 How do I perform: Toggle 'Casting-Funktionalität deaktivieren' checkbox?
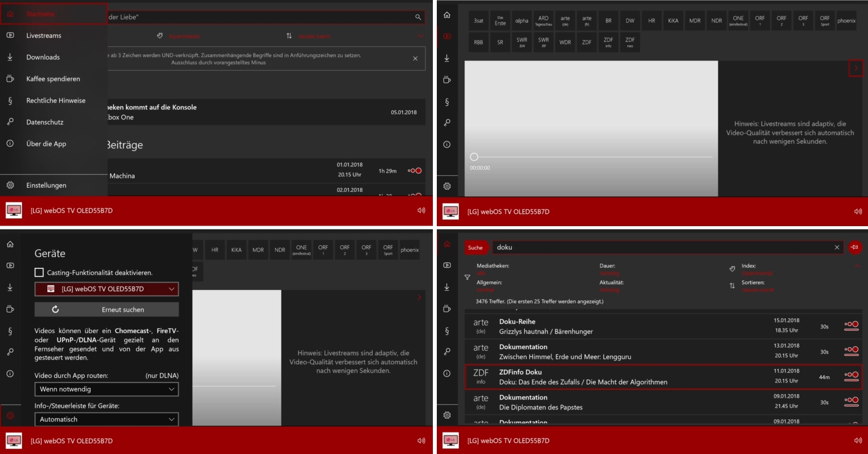(39, 272)
